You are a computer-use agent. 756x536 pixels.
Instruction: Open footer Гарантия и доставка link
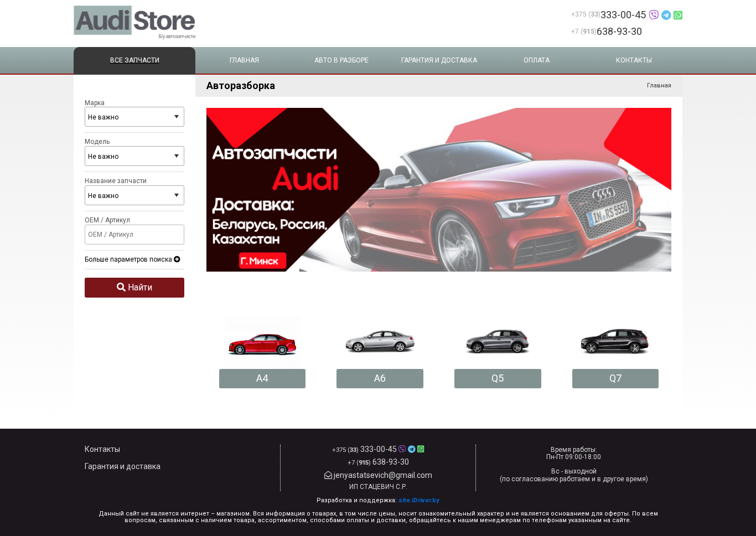click(x=122, y=466)
